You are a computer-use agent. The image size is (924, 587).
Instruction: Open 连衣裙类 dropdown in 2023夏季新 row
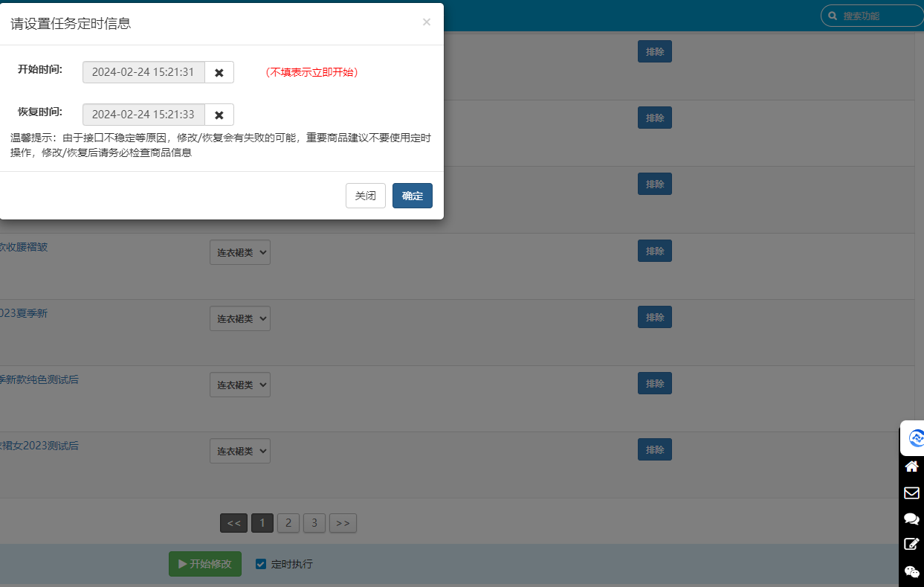pyautogui.click(x=239, y=318)
